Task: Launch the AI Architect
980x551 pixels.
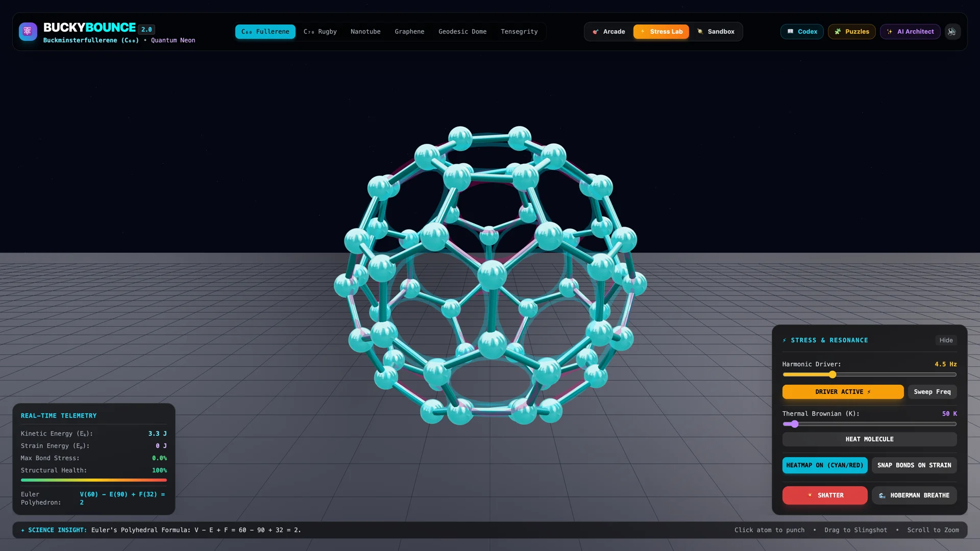Action: point(910,32)
